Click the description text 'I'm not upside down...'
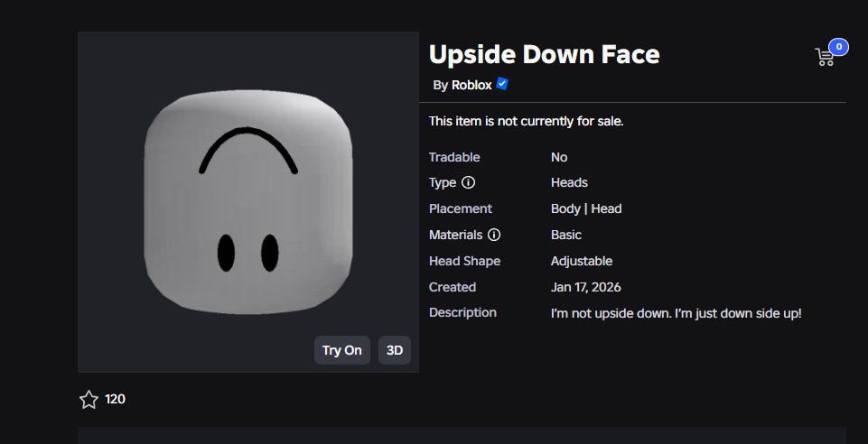 click(x=676, y=313)
